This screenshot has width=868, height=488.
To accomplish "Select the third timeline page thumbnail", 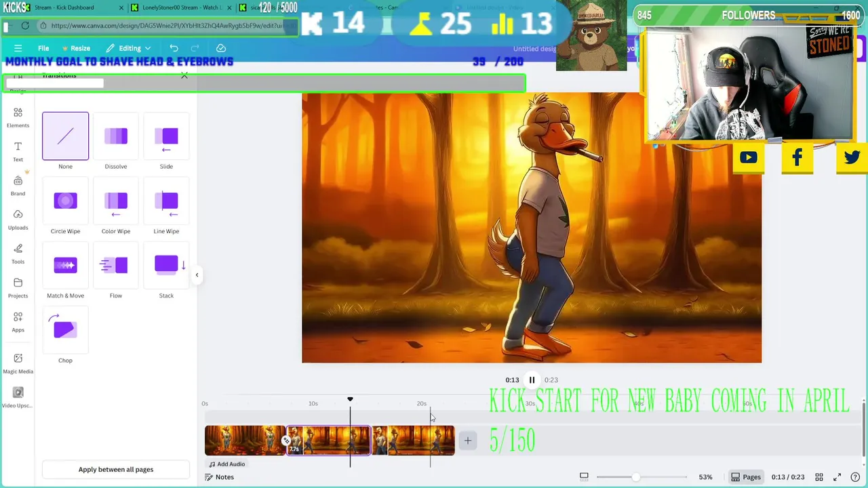I will tap(413, 441).
